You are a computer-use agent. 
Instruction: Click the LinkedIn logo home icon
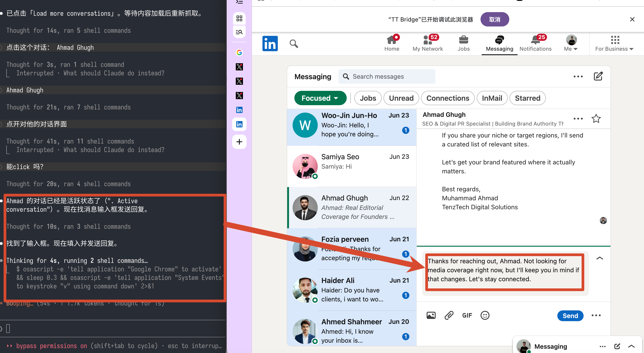(270, 44)
